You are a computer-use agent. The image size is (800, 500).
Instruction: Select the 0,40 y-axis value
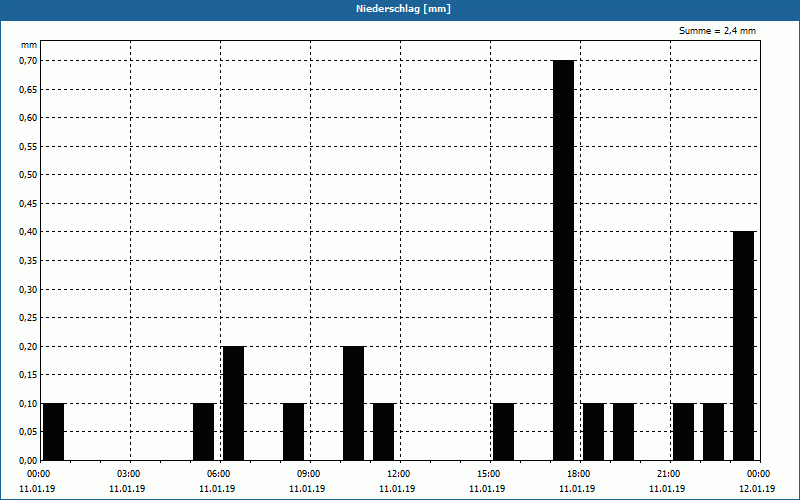(29, 232)
